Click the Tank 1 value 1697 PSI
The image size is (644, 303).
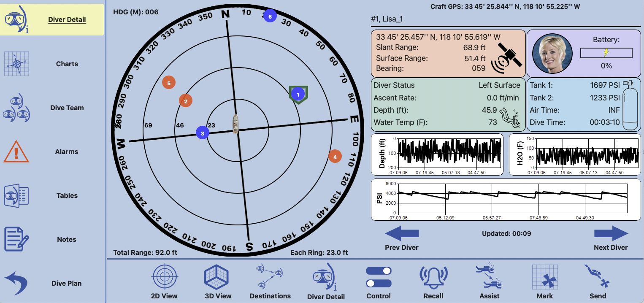605,85
